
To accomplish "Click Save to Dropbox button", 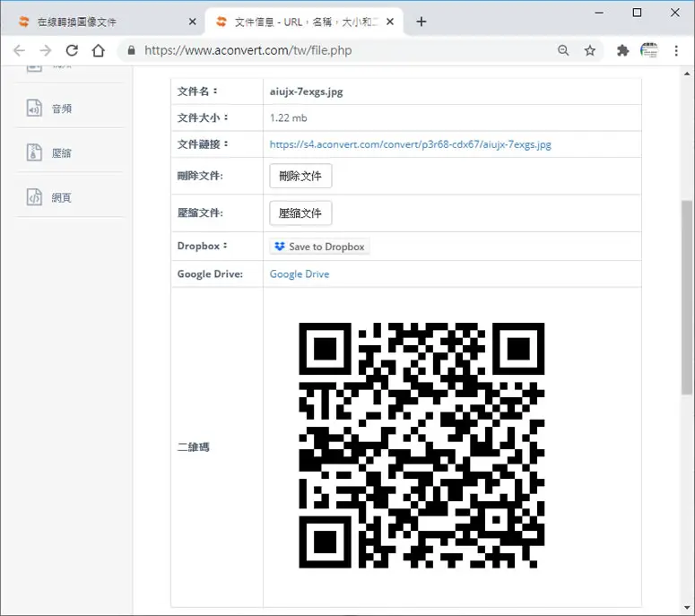I will pyautogui.click(x=319, y=247).
